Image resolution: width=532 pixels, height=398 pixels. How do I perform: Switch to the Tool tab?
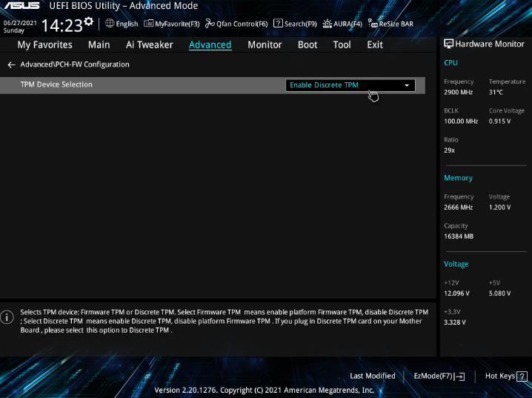[x=342, y=44]
